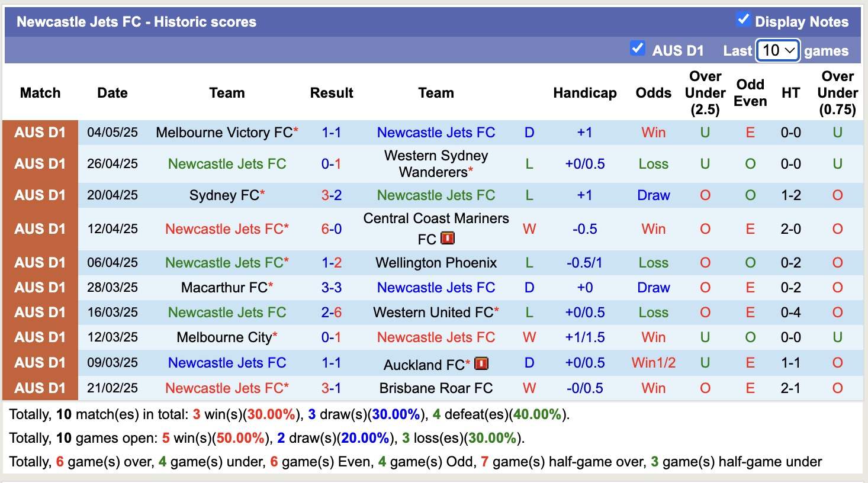Expand the number-of-games selector
This screenshot has width=868, height=483.
point(777,51)
